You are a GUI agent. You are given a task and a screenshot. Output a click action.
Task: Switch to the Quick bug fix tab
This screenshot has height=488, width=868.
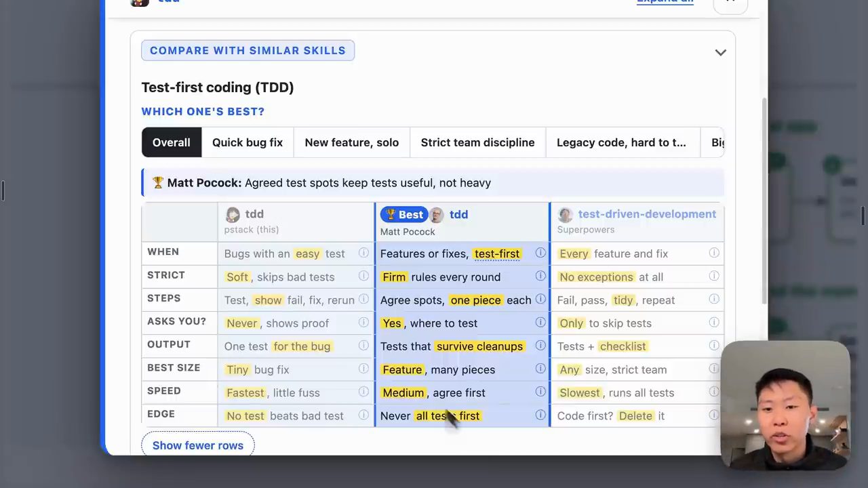248,142
